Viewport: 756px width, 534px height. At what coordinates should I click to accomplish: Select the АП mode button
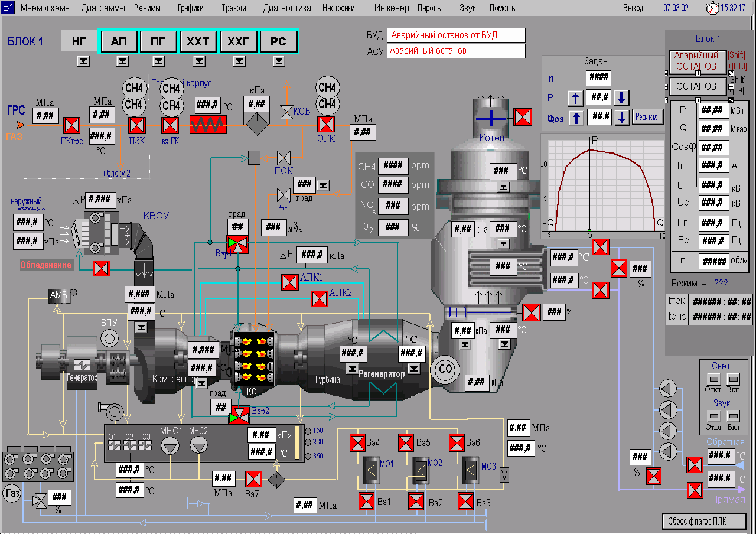click(120, 41)
